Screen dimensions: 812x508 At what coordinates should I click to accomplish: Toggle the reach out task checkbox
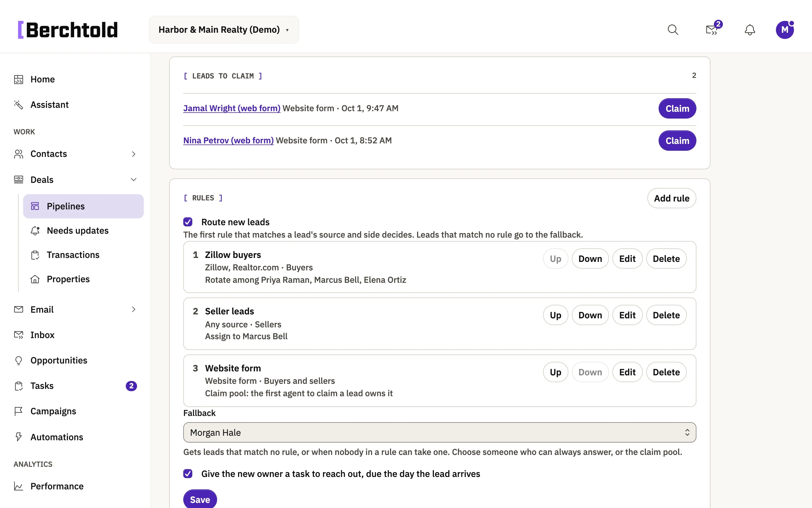pos(188,474)
